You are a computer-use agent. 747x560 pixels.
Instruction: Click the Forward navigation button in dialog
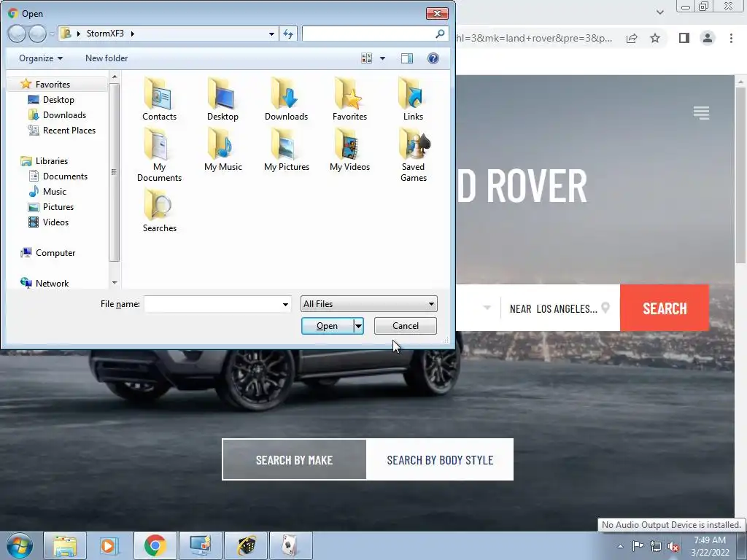pyautogui.click(x=37, y=34)
